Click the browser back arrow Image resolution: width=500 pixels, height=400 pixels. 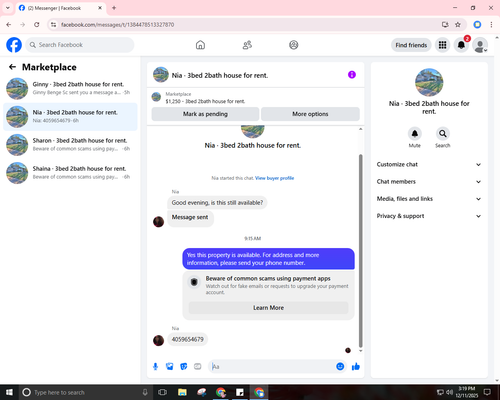(9, 25)
